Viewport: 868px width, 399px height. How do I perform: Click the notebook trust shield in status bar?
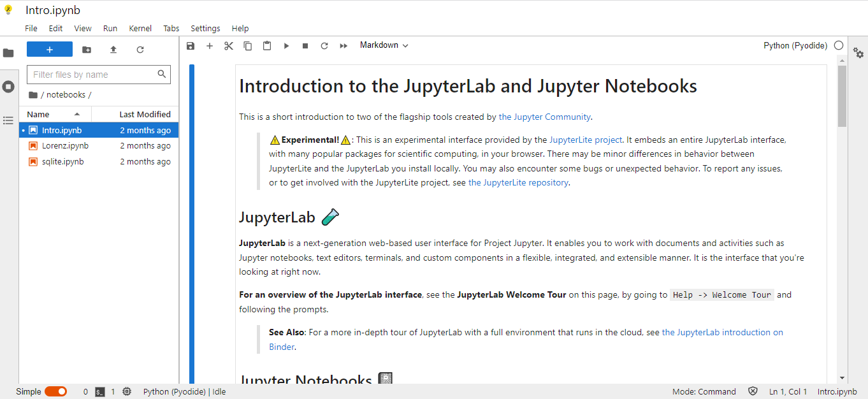coord(753,391)
